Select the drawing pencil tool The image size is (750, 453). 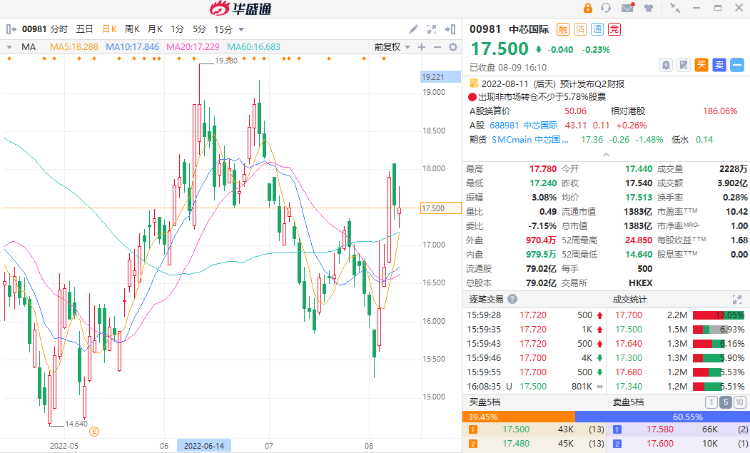(x=413, y=29)
